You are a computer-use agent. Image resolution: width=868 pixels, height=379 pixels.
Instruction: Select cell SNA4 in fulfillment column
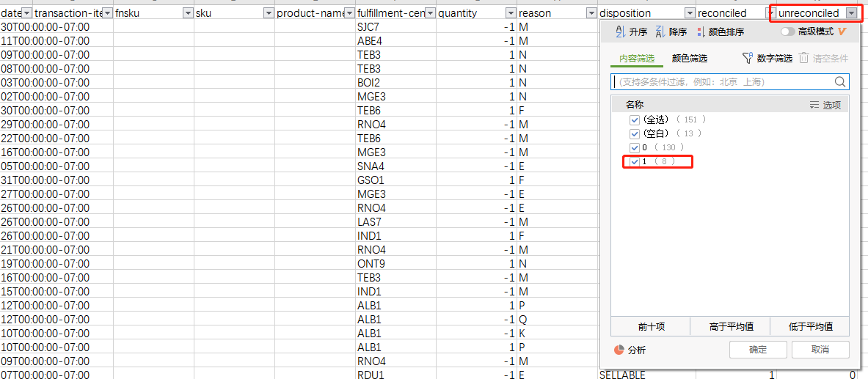(x=395, y=166)
